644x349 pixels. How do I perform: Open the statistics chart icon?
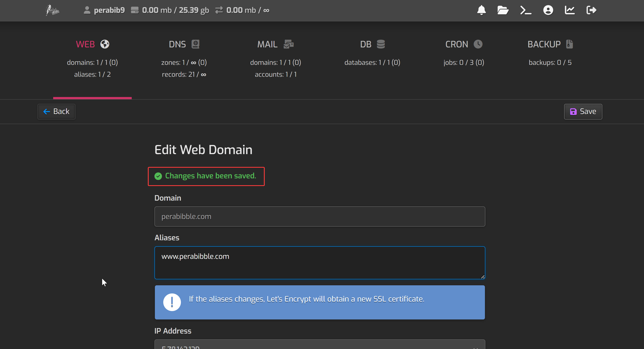pos(570,10)
